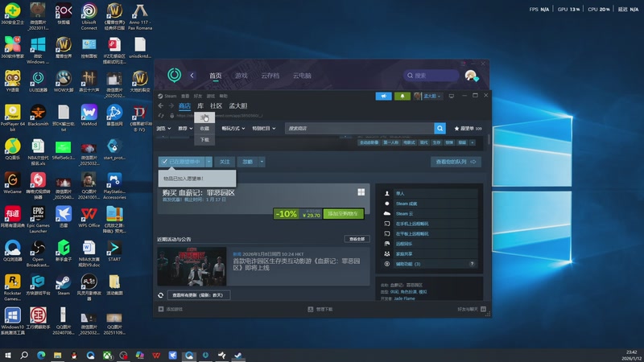
Task: Select Rockstar Games desktop icon
Action: point(12,287)
